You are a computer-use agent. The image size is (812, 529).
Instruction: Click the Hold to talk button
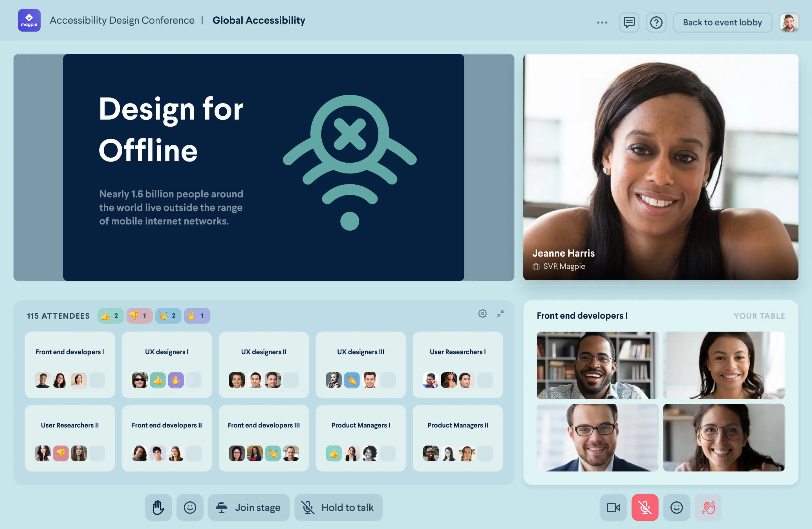coord(338,507)
